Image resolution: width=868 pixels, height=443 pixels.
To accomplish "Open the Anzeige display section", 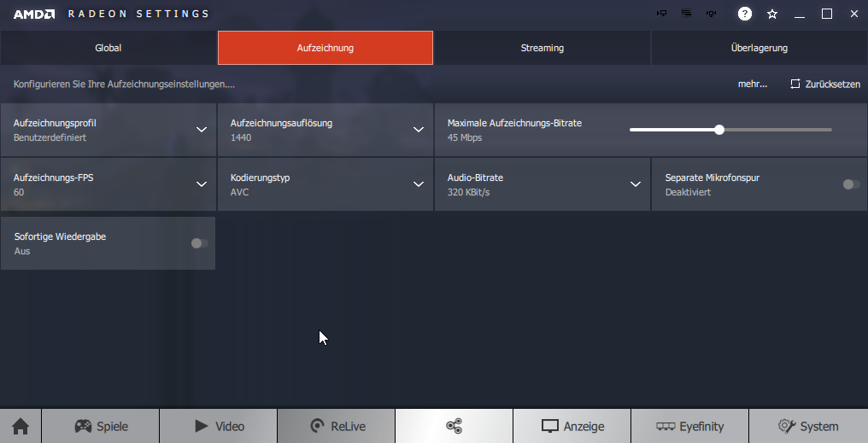I will click(572, 426).
